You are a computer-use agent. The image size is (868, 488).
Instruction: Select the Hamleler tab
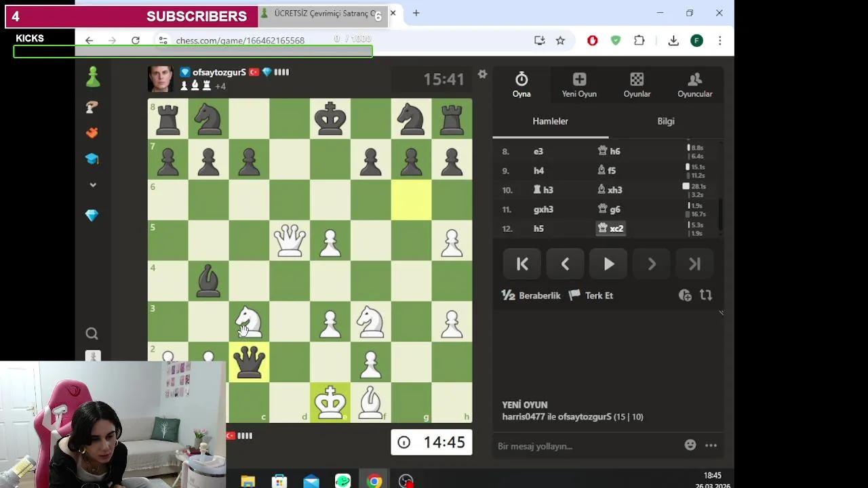pos(550,121)
